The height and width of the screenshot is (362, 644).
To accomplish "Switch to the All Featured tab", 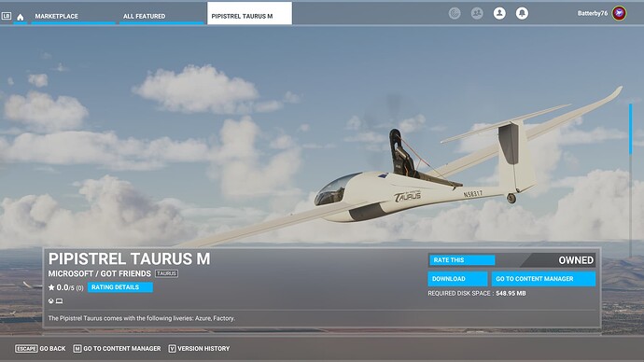I will (x=161, y=16).
